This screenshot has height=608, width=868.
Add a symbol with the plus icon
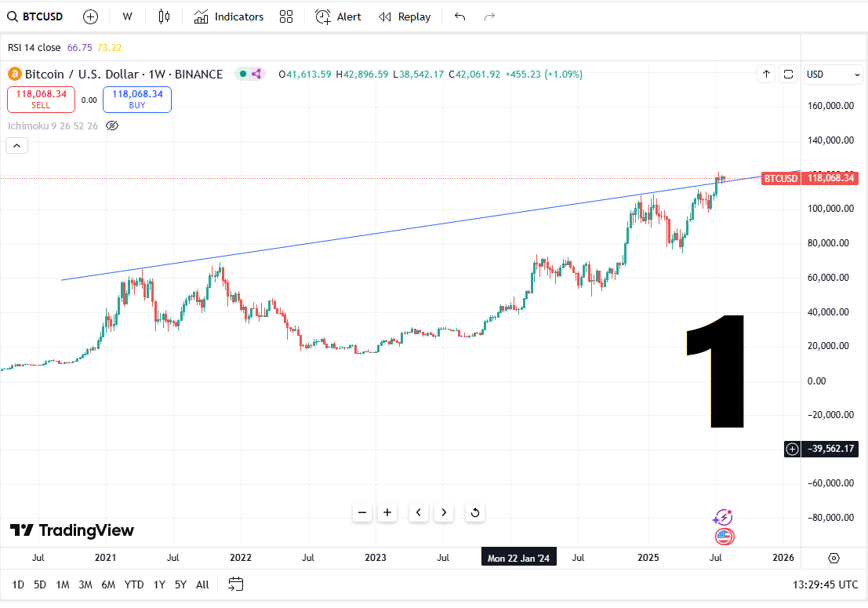(x=90, y=16)
